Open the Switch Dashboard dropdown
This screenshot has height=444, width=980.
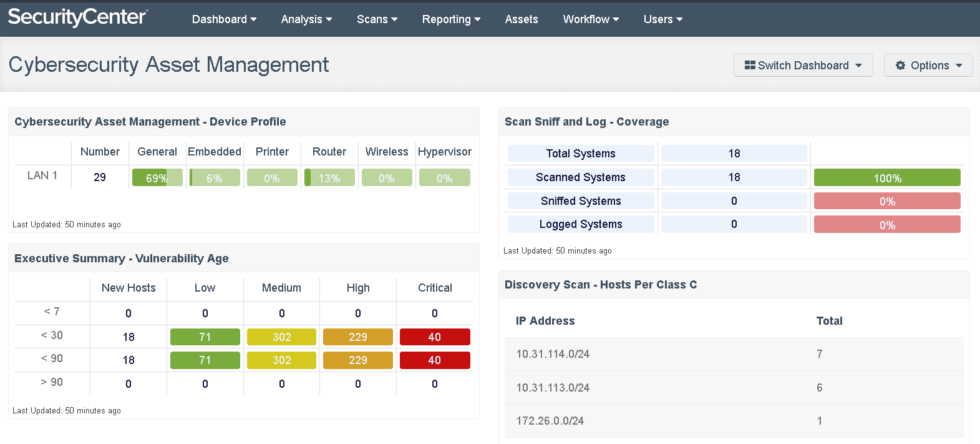tap(803, 66)
